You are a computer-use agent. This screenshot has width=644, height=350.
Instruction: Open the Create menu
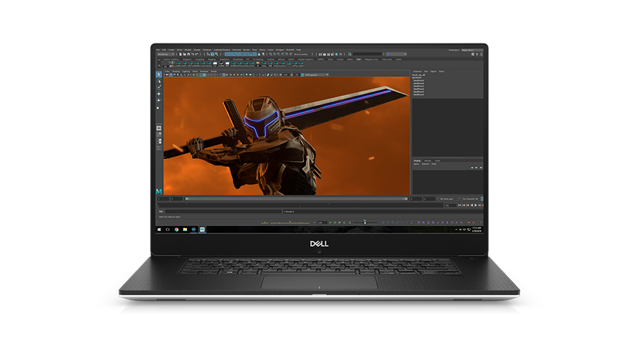[171, 50]
